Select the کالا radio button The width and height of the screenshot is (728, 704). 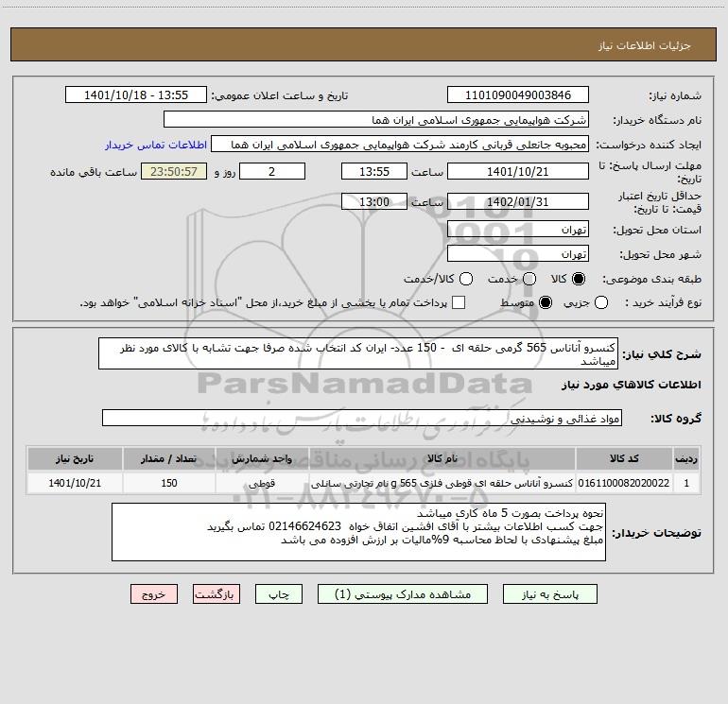[579, 279]
